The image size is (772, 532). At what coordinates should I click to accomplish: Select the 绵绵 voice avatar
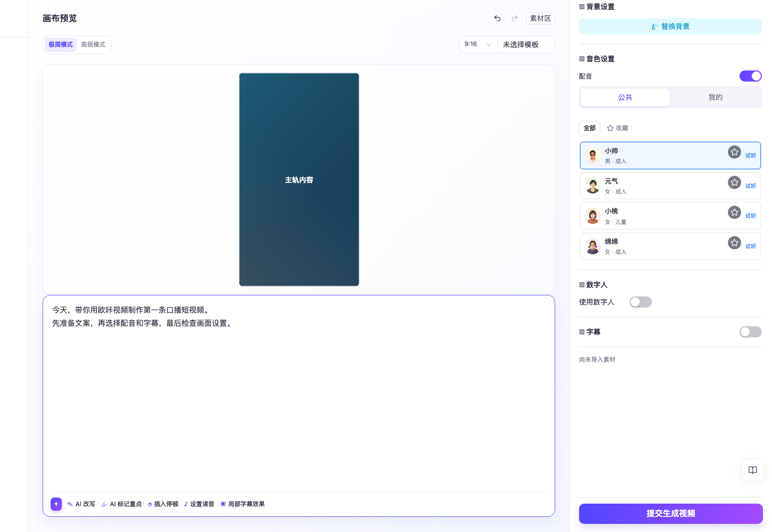click(593, 246)
